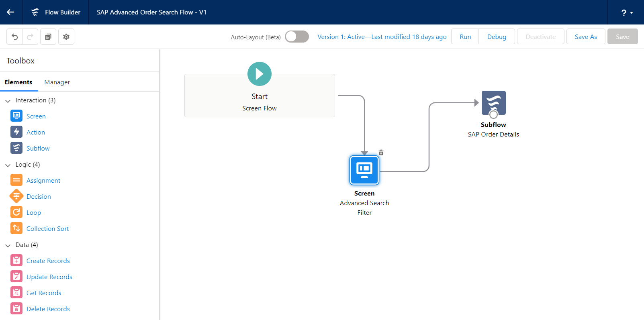The height and width of the screenshot is (320, 644).
Task: Open the version status link
Action: click(382, 37)
